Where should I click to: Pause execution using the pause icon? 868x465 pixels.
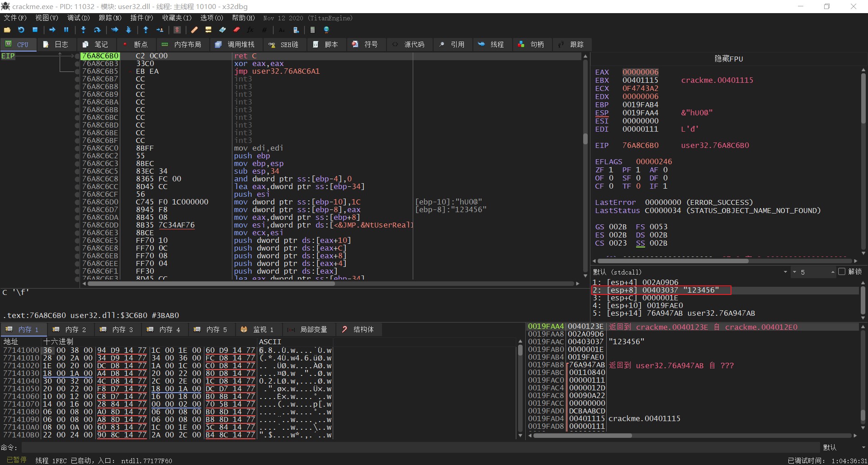(66, 30)
